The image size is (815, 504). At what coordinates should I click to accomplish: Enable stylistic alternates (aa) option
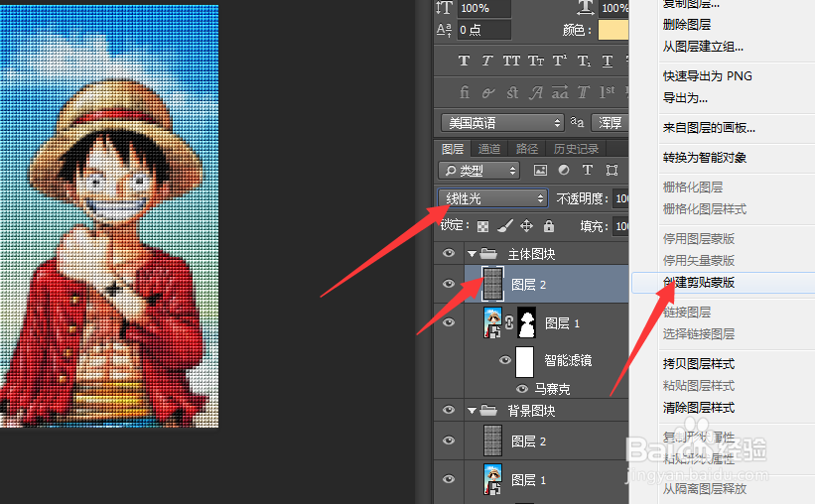point(560,92)
